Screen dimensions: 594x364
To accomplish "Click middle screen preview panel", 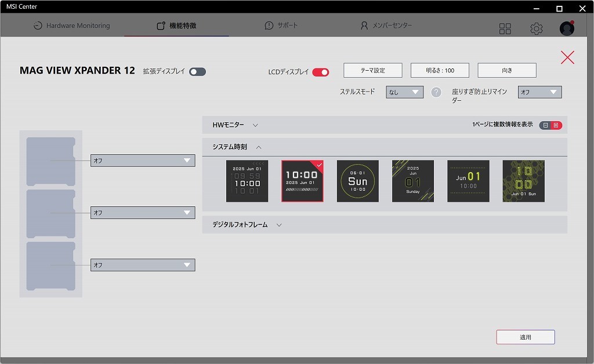I will pyautogui.click(x=51, y=214).
